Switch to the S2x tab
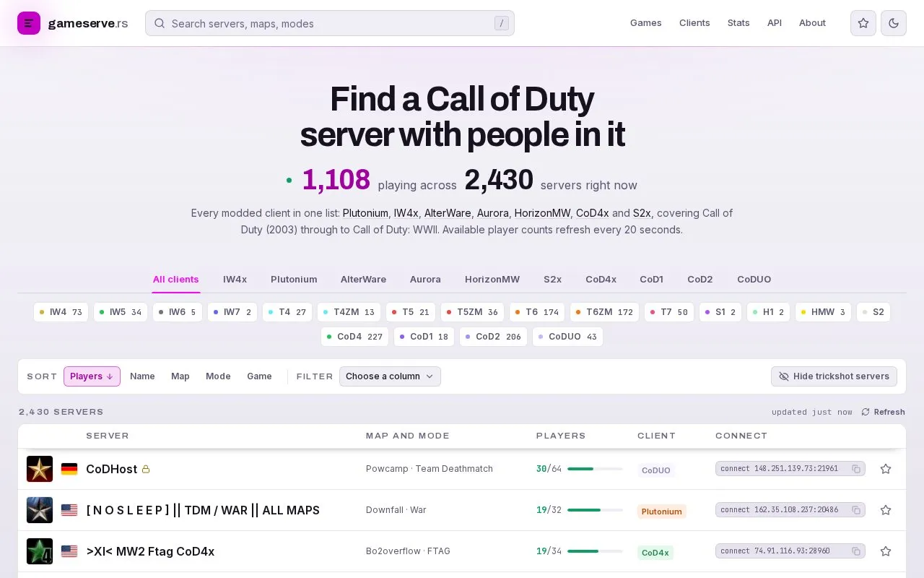 552,279
